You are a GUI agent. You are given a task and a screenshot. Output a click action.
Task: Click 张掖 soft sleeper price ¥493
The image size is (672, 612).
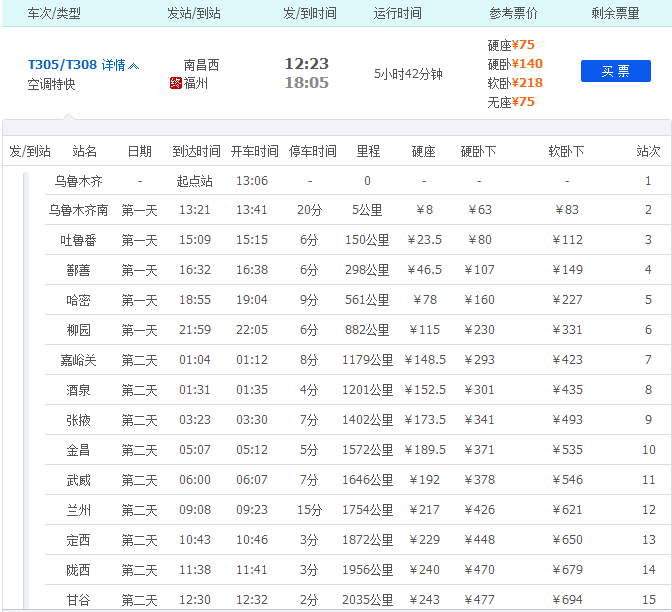567,420
